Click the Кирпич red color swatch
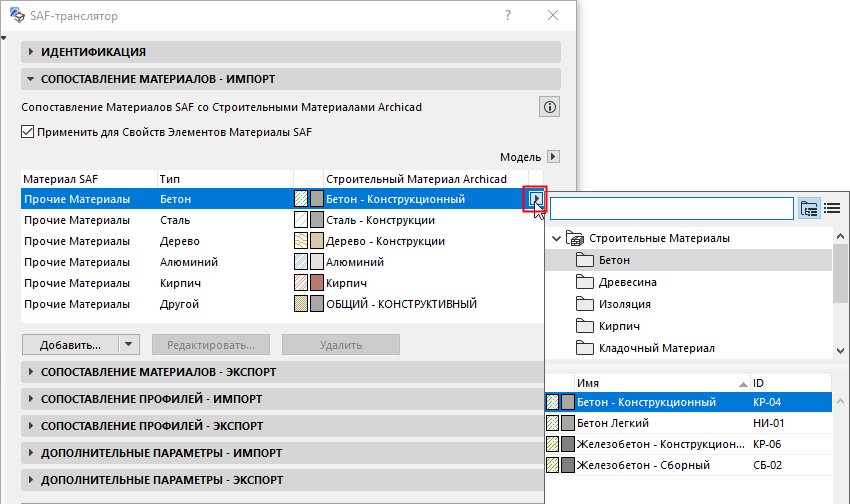The width and height of the screenshot is (850, 504). tap(317, 283)
